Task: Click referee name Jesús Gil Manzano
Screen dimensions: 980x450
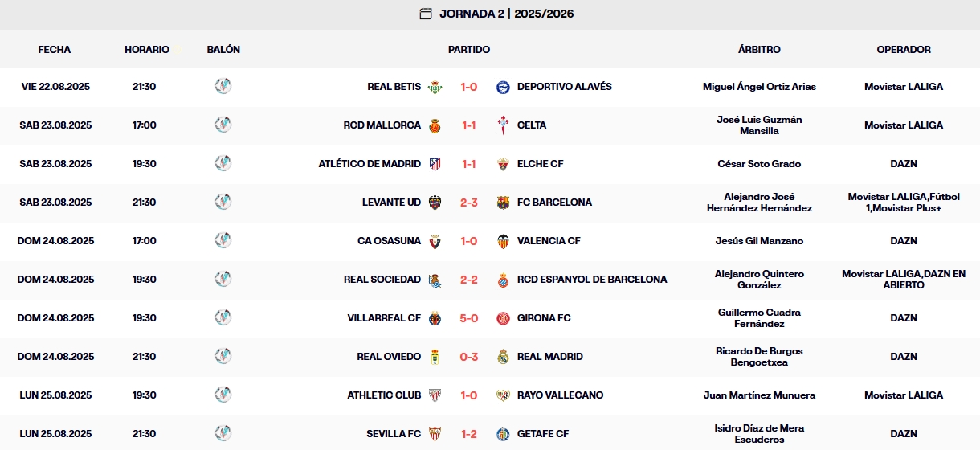Action: point(759,241)
